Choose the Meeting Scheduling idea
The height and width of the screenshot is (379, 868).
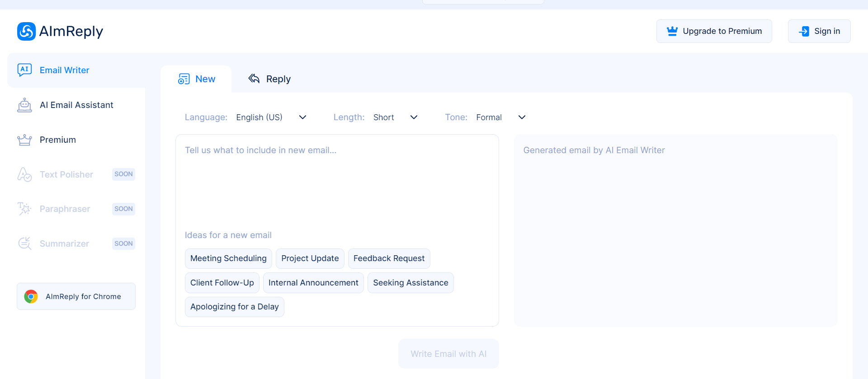228,258
